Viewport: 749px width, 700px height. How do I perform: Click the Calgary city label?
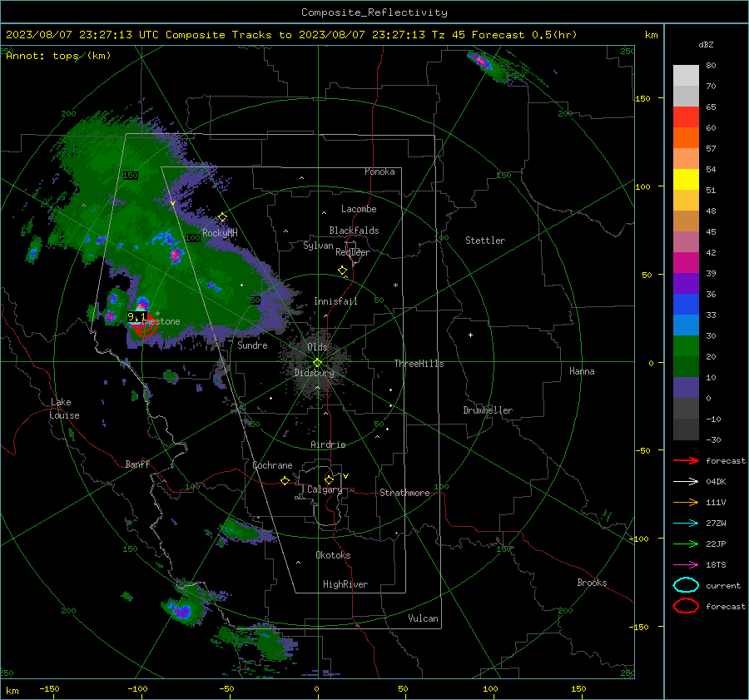coord(325,489)
